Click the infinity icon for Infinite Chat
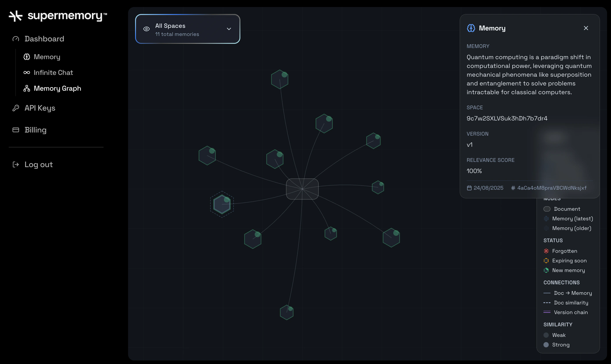611x364 pixels. (27, 73)
